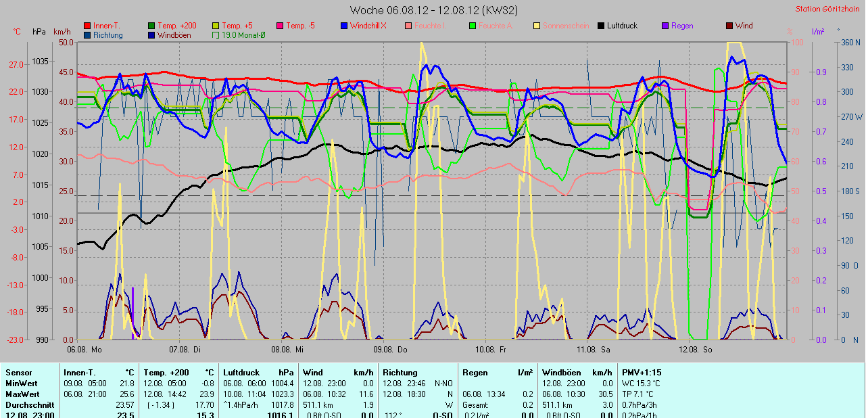Click the purple Regen legend swatch
Image resolution: width=868 pixels, height=418 pixels.
[x=665, y=26]
